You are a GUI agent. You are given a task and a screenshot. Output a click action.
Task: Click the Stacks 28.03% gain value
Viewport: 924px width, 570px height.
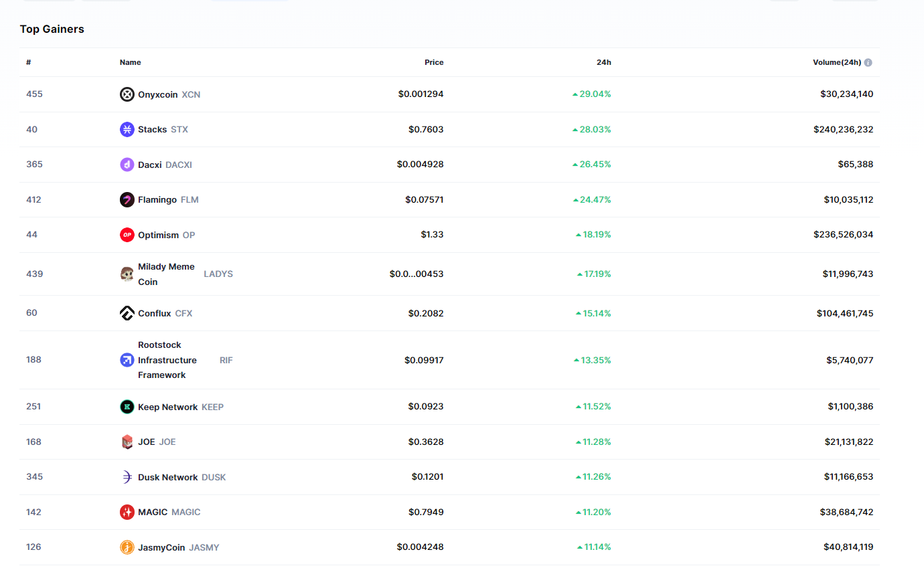point(595,129)
